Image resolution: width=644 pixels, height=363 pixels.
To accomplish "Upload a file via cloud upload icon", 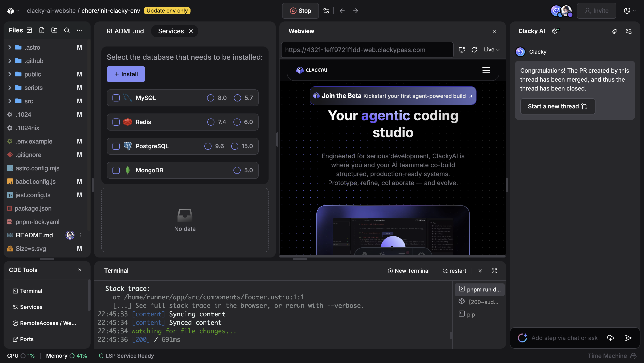I will pyautogui.click(x=610, y=338).
